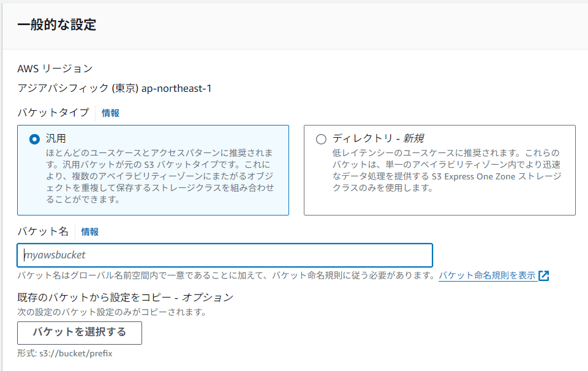Open the バケット命名規則を表示 link

coord(487,275)
